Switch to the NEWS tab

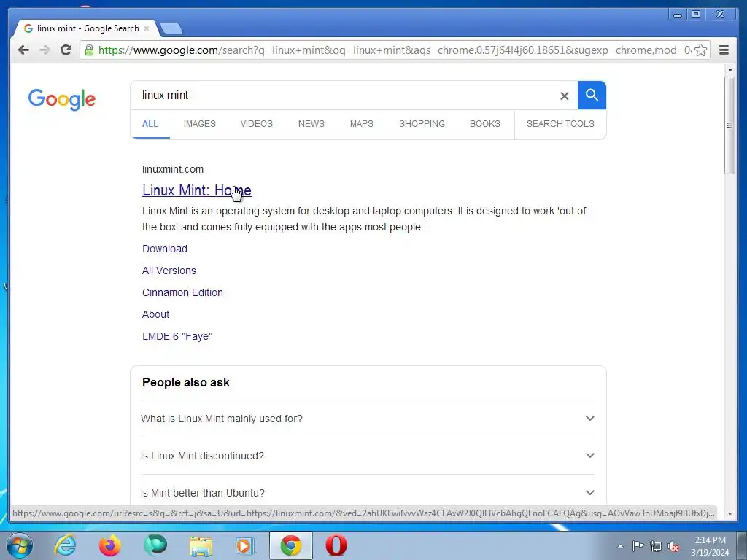pos(311,124)
